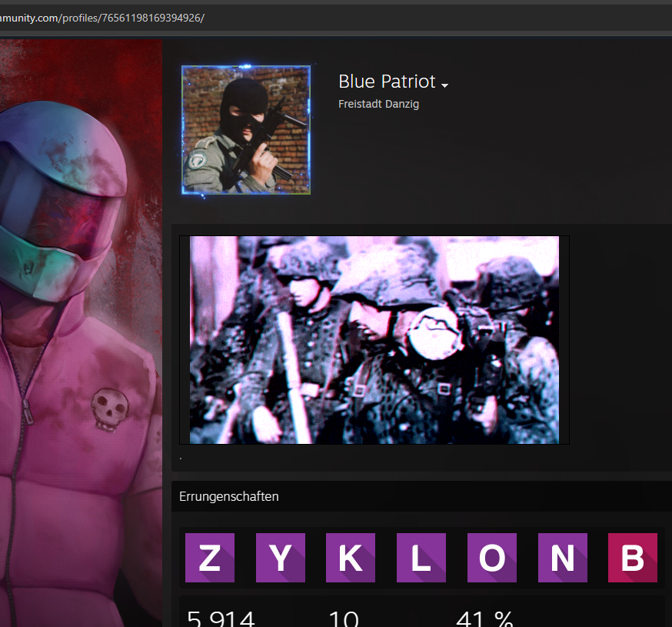Click the Z achievement badge icon
This screenshot has width=672, height=627.
click(x=210, y=558)
